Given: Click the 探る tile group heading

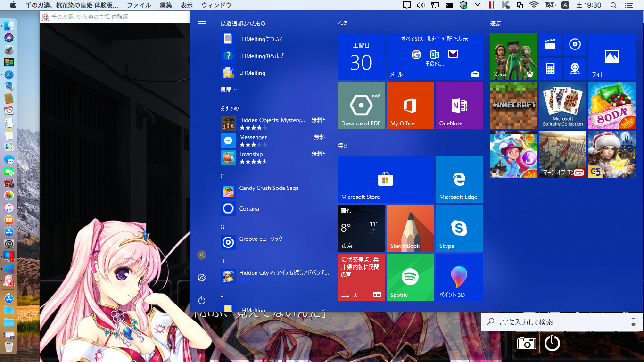Looking at the screenshot, I should [343, 146].
